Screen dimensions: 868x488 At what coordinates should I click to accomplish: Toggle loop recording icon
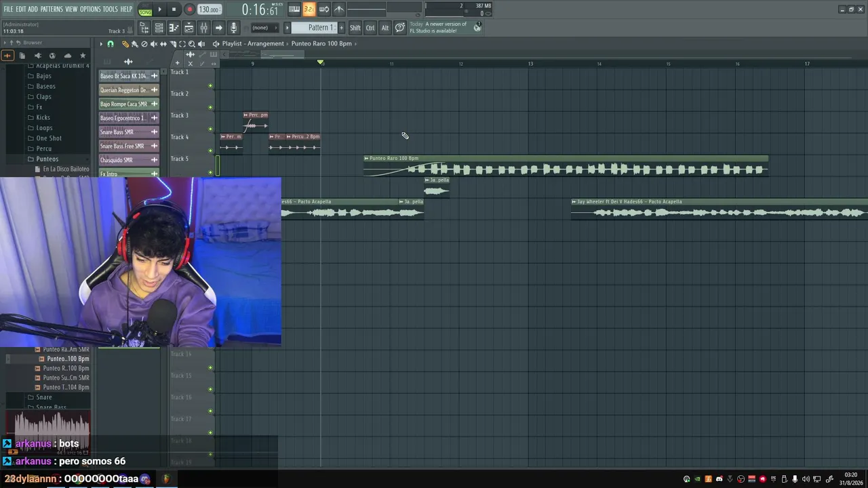click(324, 9)
